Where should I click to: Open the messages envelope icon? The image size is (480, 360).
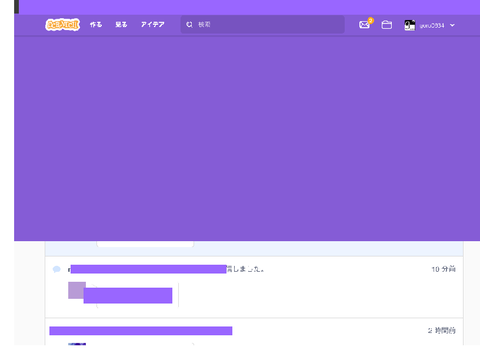tap(364, 25)
